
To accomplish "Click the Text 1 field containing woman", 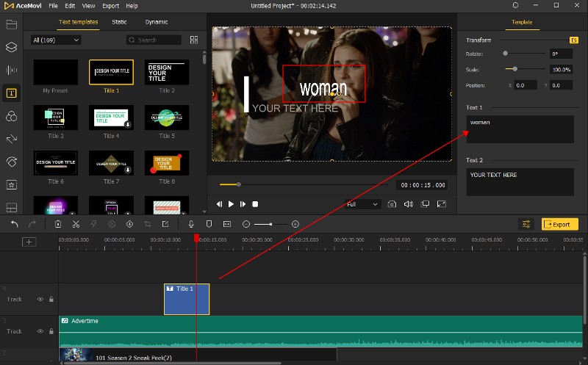I will point(520,129).
